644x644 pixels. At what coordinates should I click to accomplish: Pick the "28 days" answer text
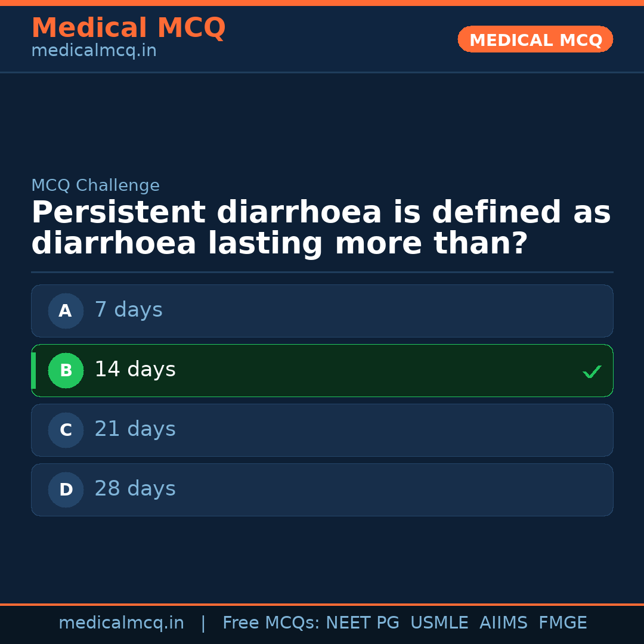pyautogui.click(x=135, y=489)
